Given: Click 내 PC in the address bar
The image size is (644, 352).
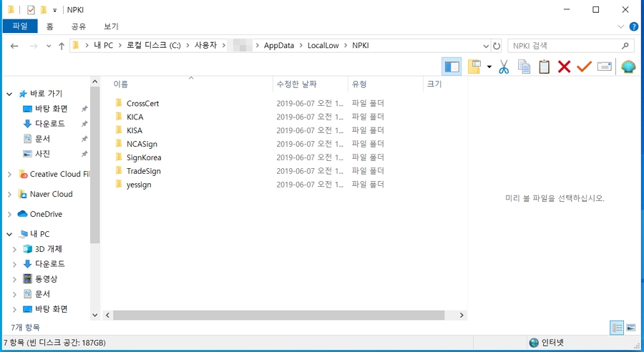Looking at the screenshot, I should [103, 46].
